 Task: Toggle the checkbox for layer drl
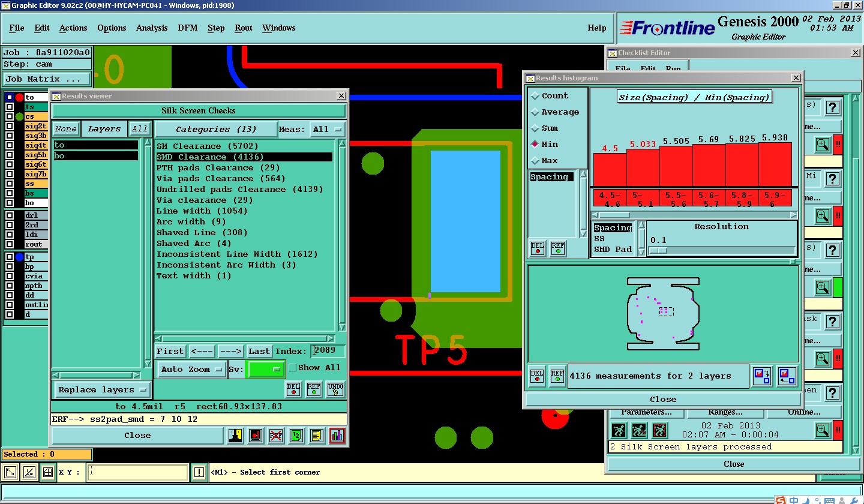[x=10, y=215]
